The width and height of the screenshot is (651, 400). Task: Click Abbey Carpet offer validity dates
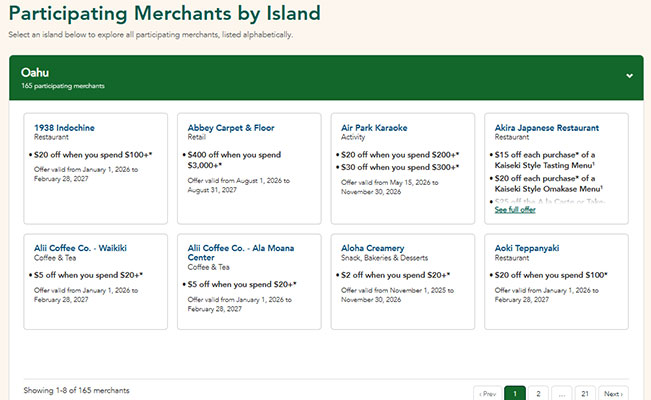click(238, 185)
